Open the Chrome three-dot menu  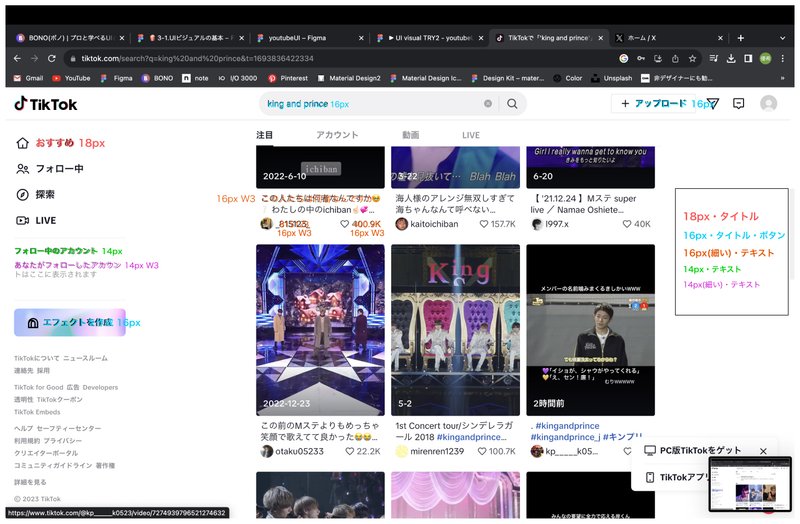pyautogui.click(x=783, y=59)
